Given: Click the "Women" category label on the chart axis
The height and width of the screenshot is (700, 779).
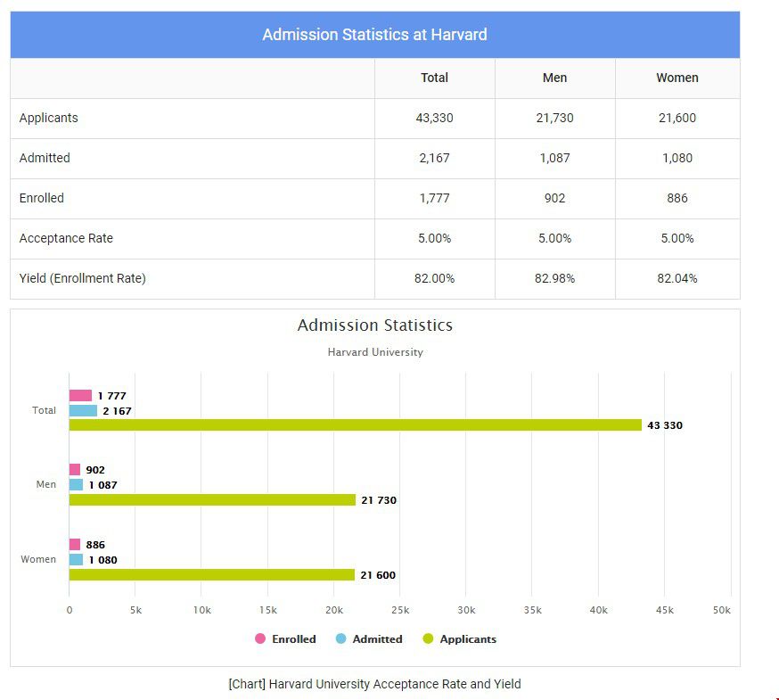Looking at the screenshot, I should click(38, 559).
